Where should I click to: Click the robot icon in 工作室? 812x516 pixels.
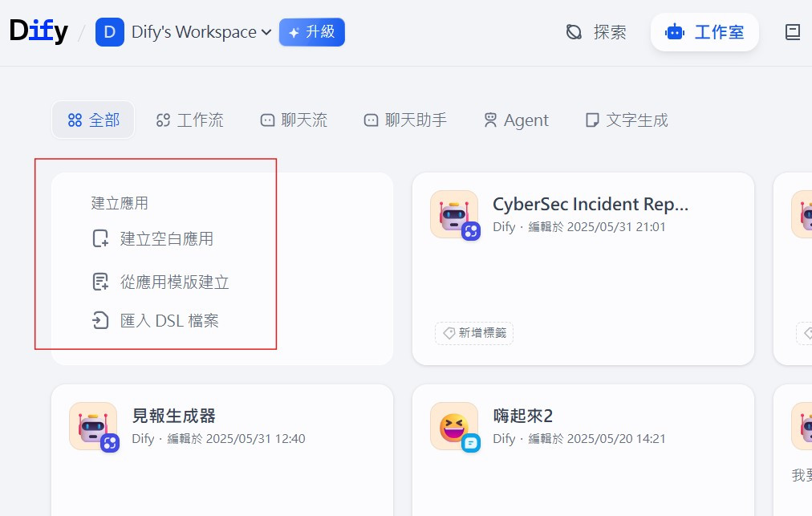tap(675, 32)
